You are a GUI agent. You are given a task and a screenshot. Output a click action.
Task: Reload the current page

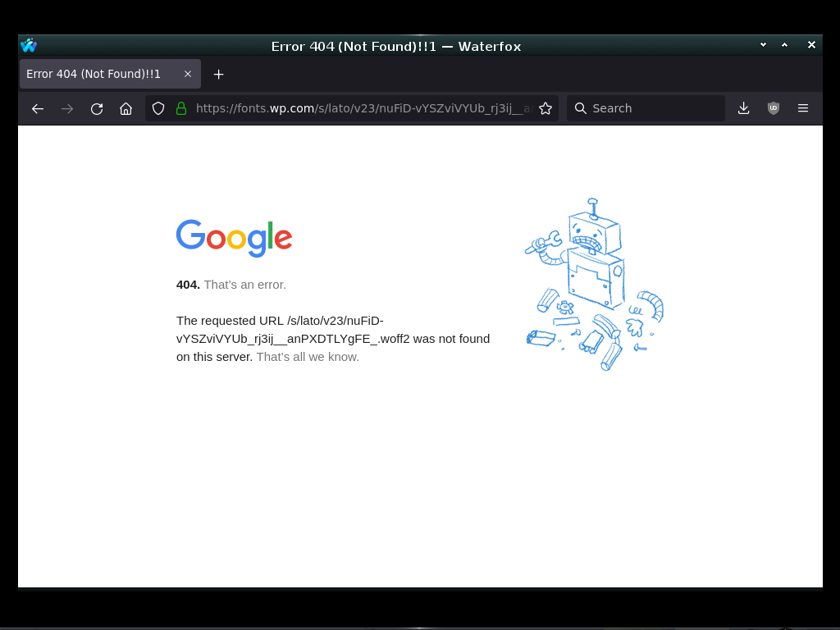(x=97, y=107)
